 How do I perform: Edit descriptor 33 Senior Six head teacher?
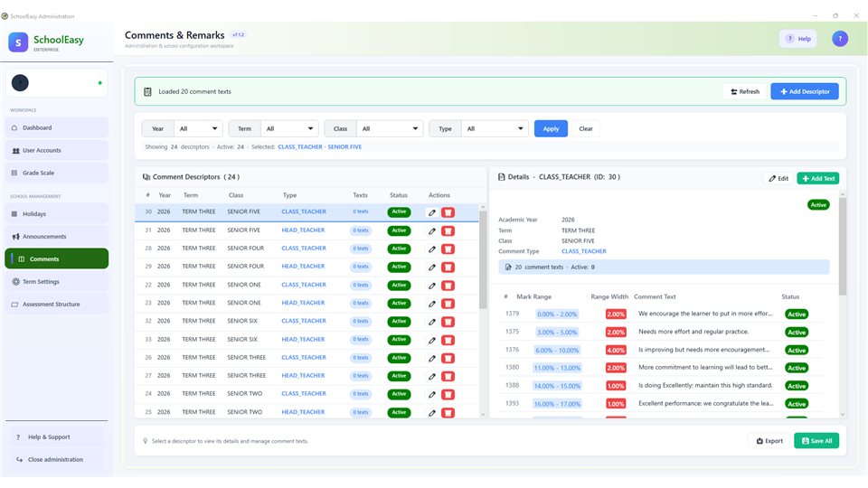pos(432,340)
